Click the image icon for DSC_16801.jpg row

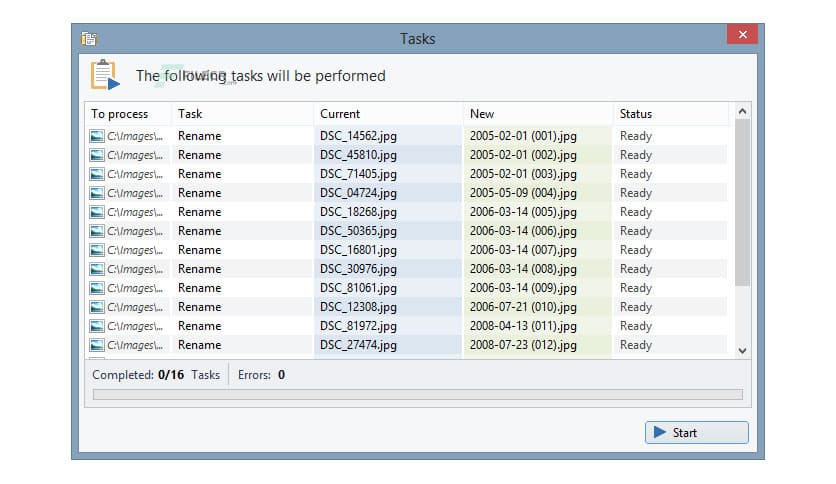point(97,251)
